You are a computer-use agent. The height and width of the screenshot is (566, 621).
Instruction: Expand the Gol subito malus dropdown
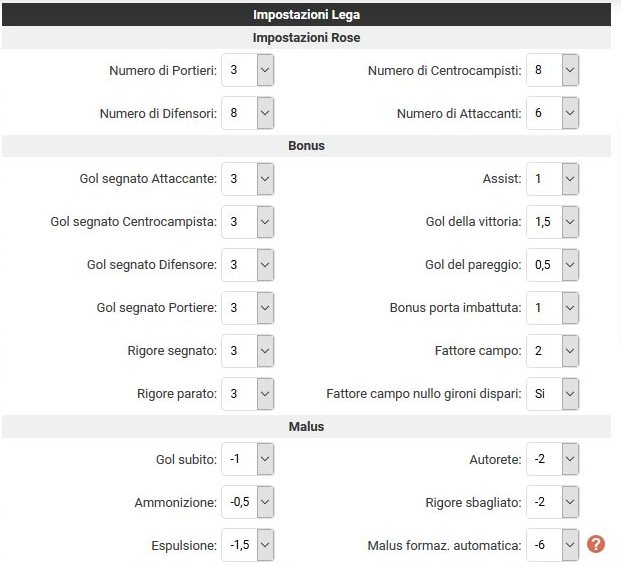(248, 459)
